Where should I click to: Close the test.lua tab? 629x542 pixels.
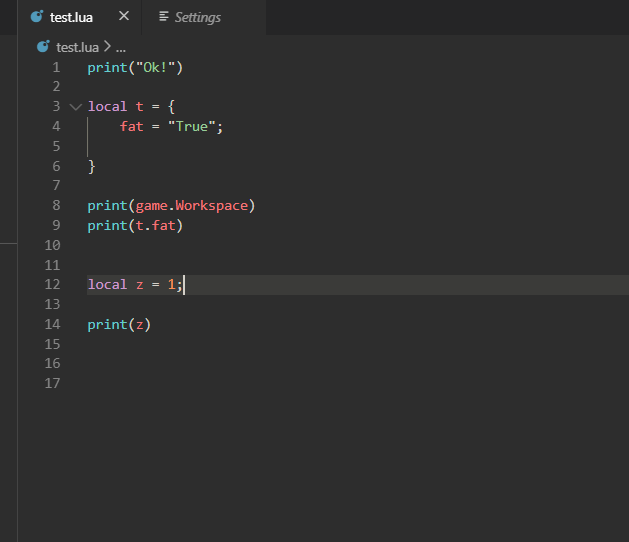124,16
